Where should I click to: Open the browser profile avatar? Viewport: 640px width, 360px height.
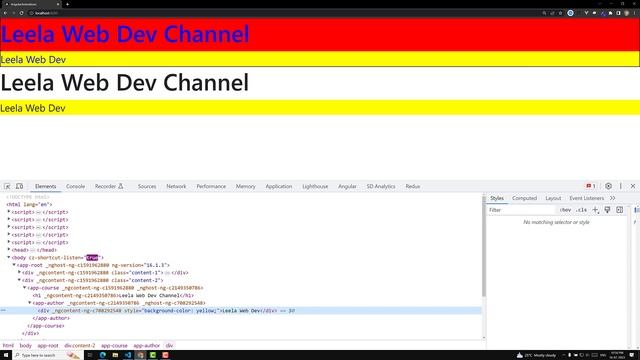[627, 13]
